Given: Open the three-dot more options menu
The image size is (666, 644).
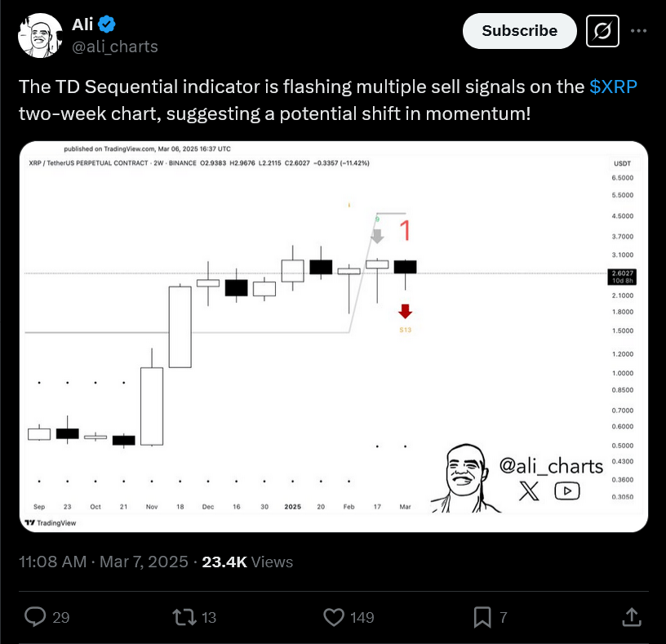Looking at the screenshot, I should (638, 31).
